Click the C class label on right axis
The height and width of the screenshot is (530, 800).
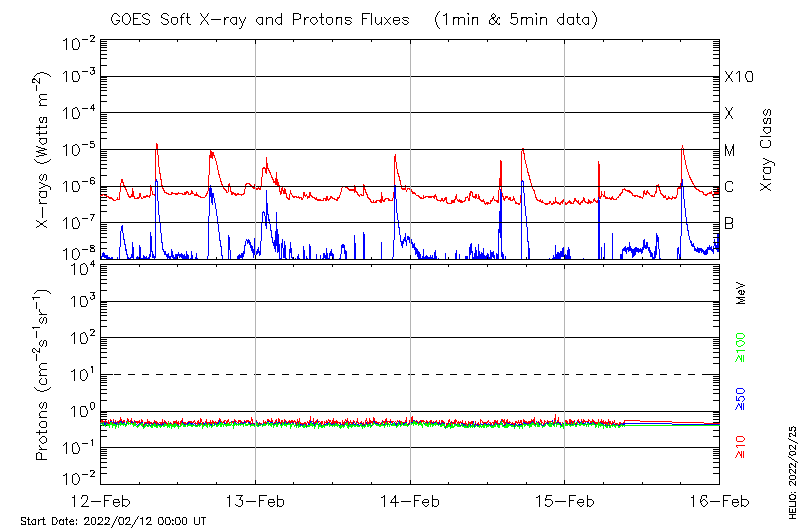(x=729, y=187)
